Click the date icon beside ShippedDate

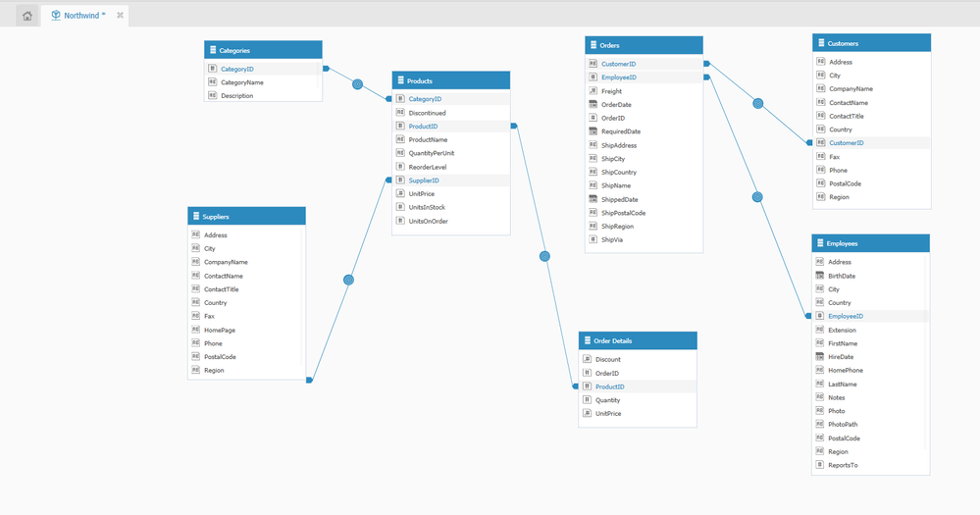pos(593,199)
